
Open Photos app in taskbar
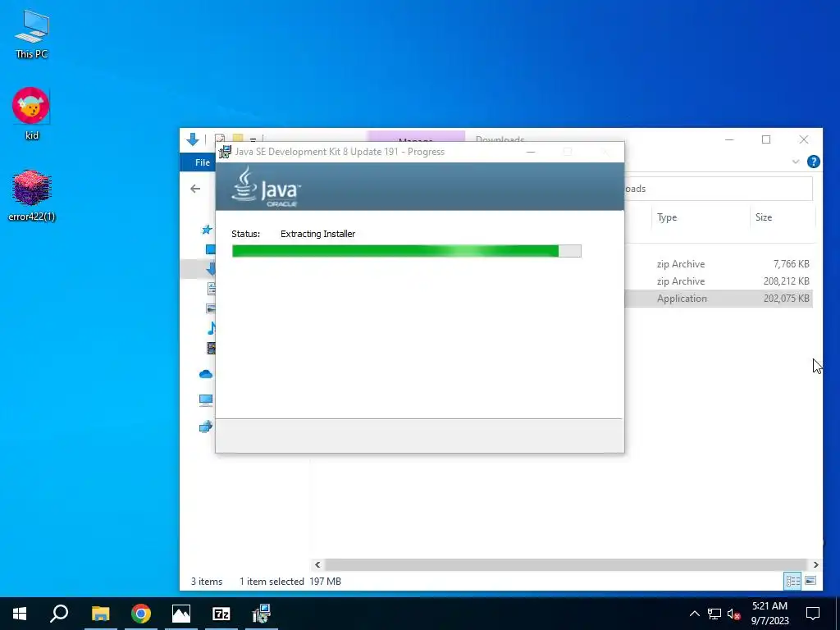(x=181, y=614)
